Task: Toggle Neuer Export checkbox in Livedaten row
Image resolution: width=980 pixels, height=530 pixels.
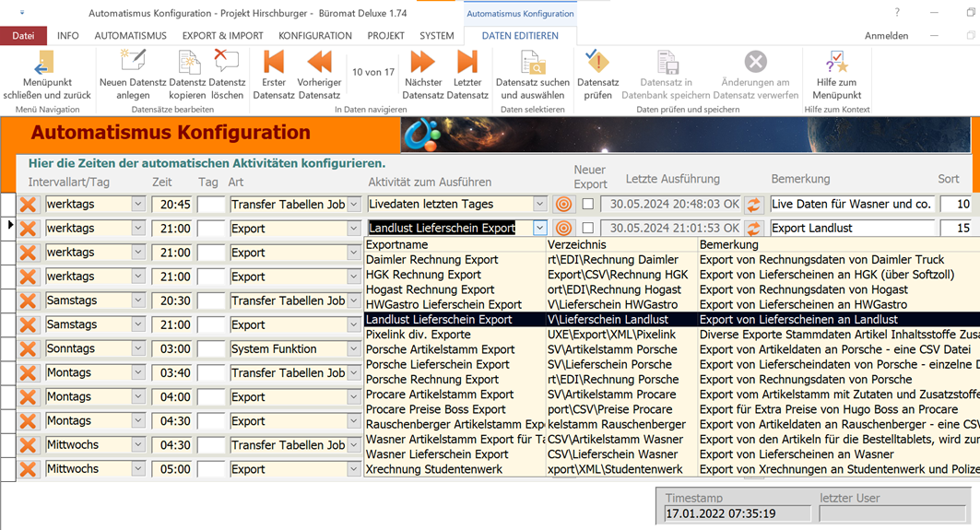Action: [588, 205]
